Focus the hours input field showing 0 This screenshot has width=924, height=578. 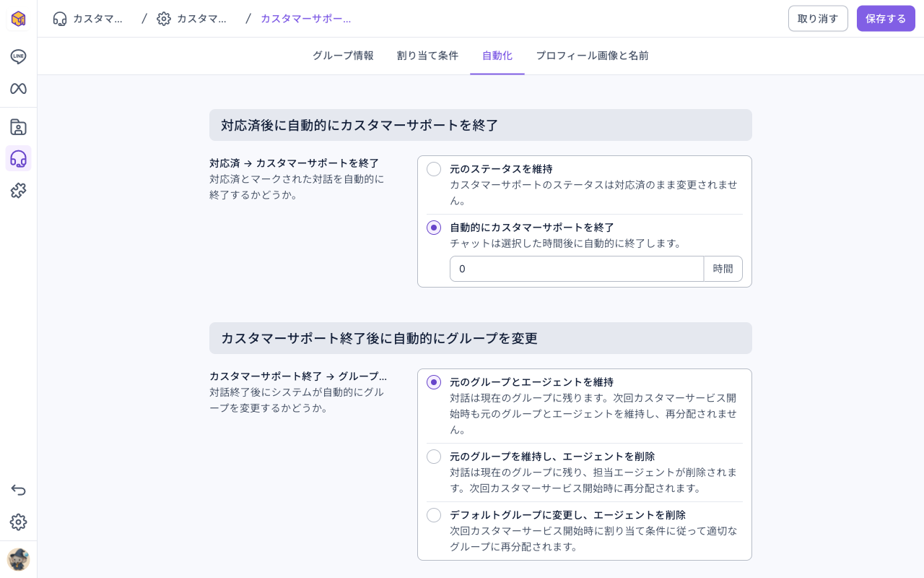click(x=577, y=269)
